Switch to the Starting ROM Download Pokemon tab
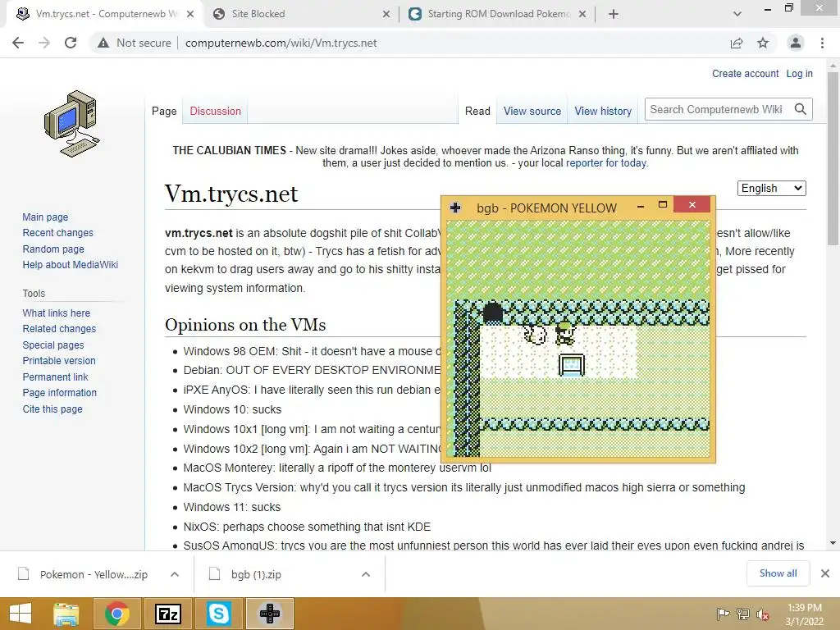The image size is (840, 630). (x=497, y=14)
